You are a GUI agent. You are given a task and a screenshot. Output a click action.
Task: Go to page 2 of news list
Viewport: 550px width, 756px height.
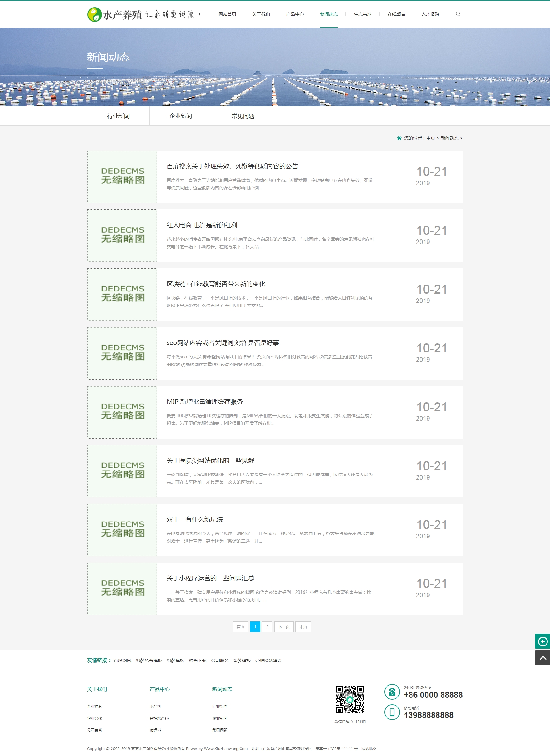(267, 627)
